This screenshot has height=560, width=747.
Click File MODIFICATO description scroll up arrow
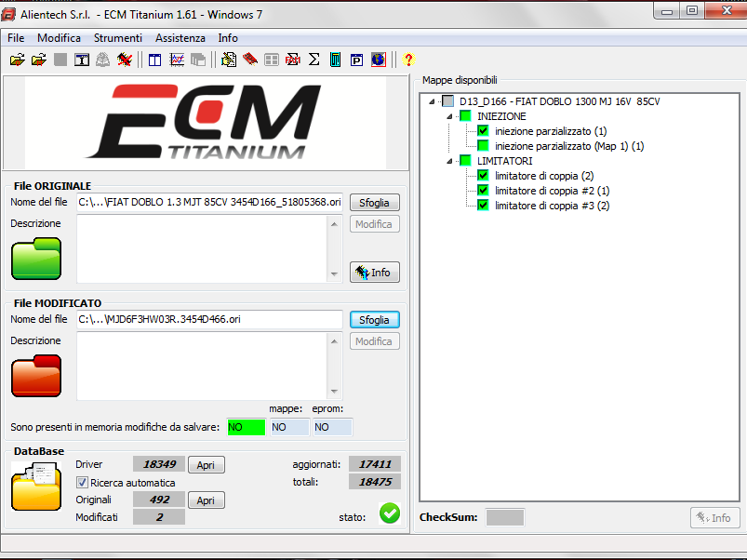[335, 341]
